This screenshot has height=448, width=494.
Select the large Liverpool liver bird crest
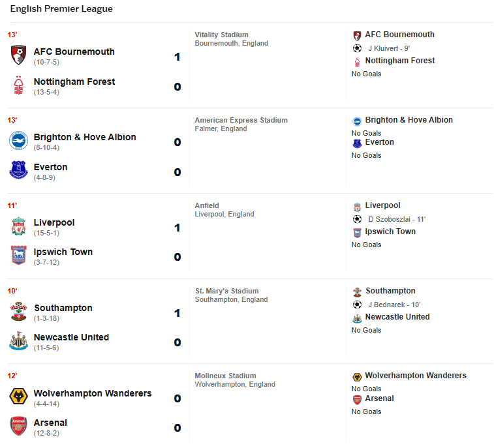click(x=18, y=226)
